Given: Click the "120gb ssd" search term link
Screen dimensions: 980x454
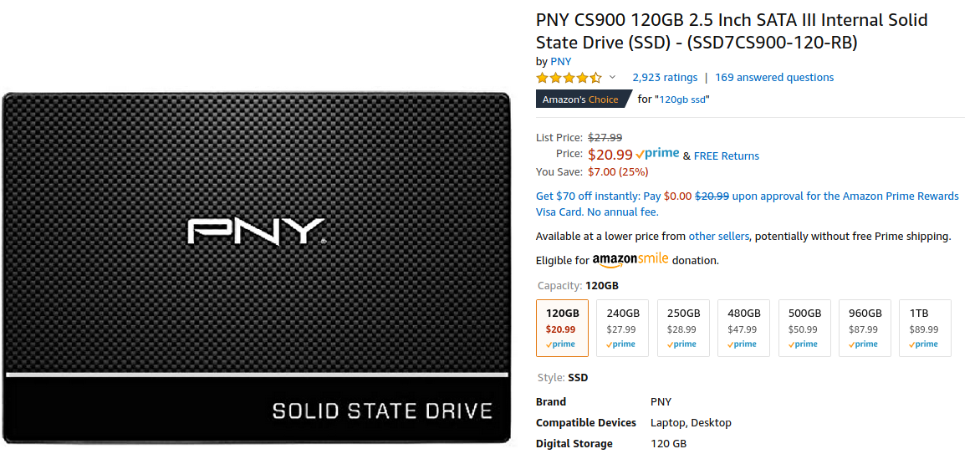Looking at the screenshot, I should (x=682, y=99).
